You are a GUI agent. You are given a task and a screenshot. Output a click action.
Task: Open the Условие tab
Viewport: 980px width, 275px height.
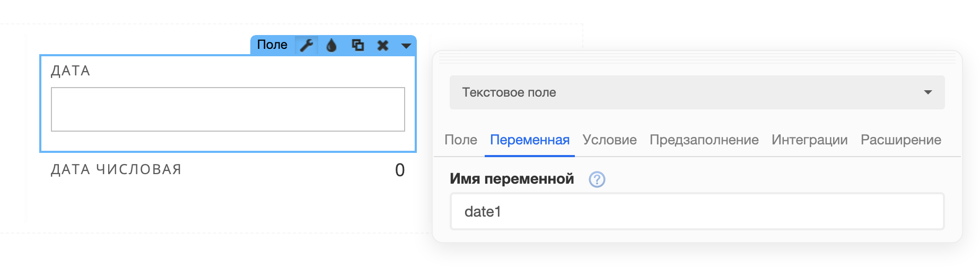coord(610,140)
